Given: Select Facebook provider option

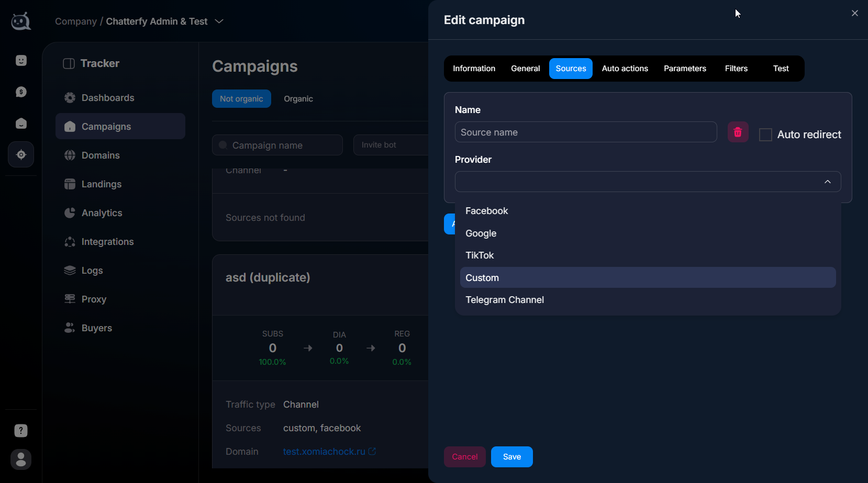Looking at the screenshot, I should (648, 211).
